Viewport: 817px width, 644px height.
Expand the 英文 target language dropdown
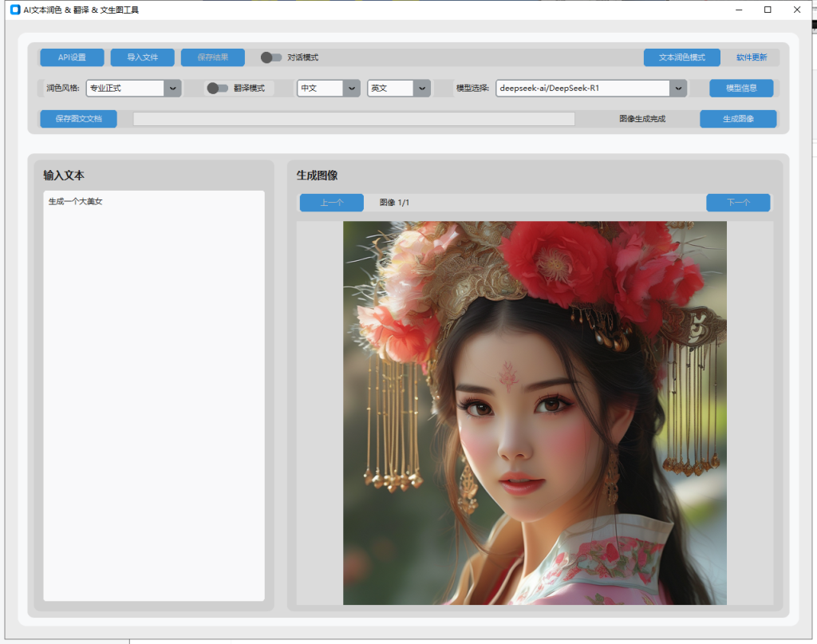tap(399, 89)
